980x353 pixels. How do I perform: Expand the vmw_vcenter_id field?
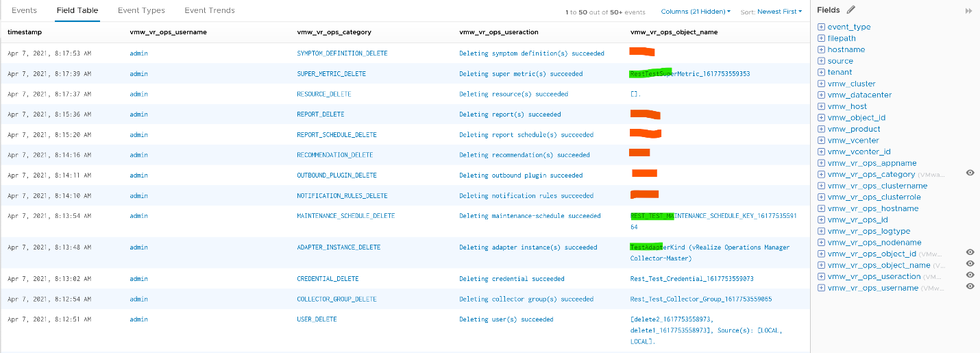click(821, 151)
